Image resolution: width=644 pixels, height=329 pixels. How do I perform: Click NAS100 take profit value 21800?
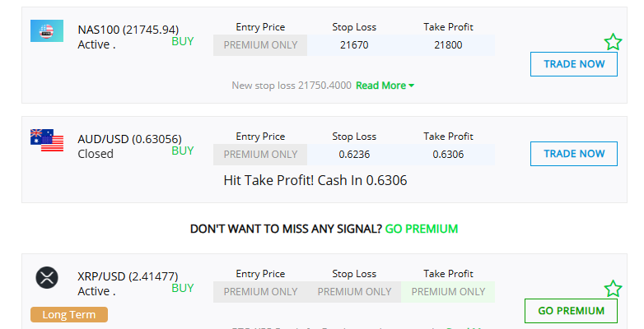tap(448, 45)
